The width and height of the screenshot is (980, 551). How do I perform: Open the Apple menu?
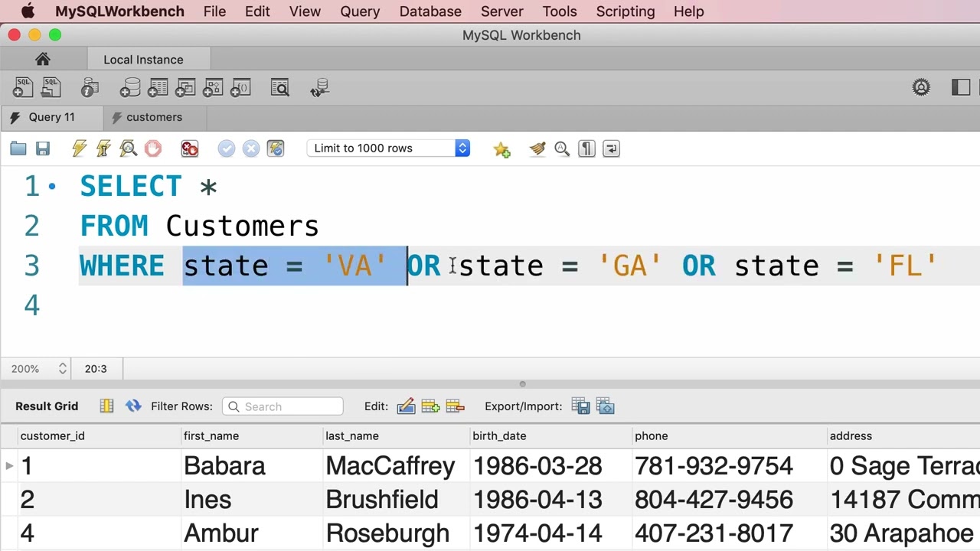28,11
